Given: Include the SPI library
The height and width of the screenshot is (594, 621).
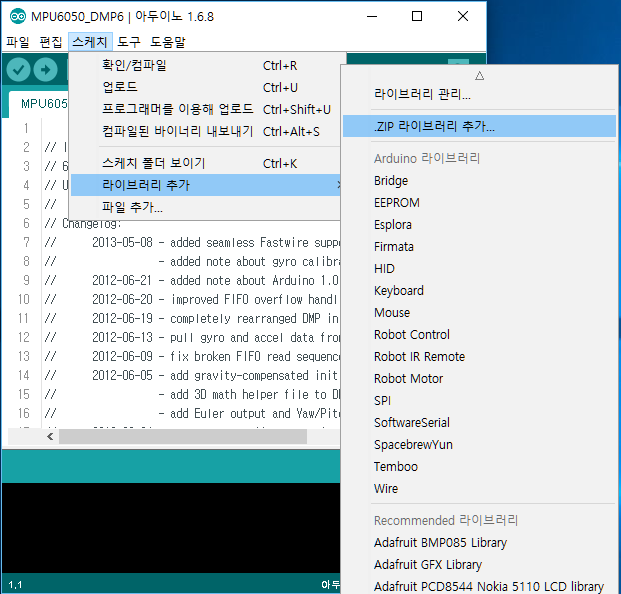Looking at the screenshot, I should point(479,400).
